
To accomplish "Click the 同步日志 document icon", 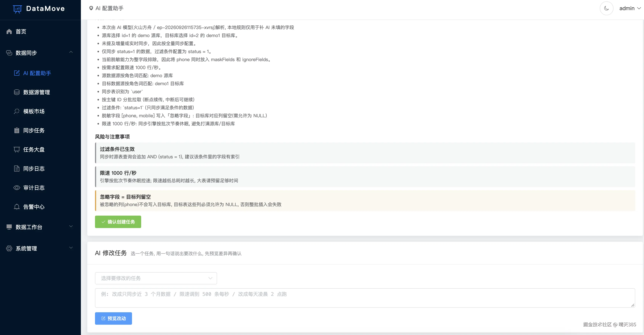I will tap(17, 168).
